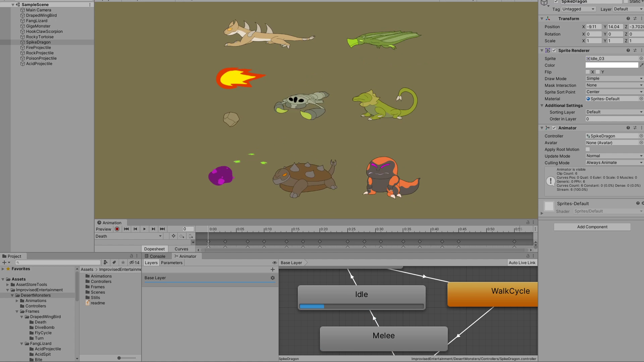Toggle Sprite Renderer enabled checkbox
This screenshot has height=362, width=644.
(x=554, y=51)
